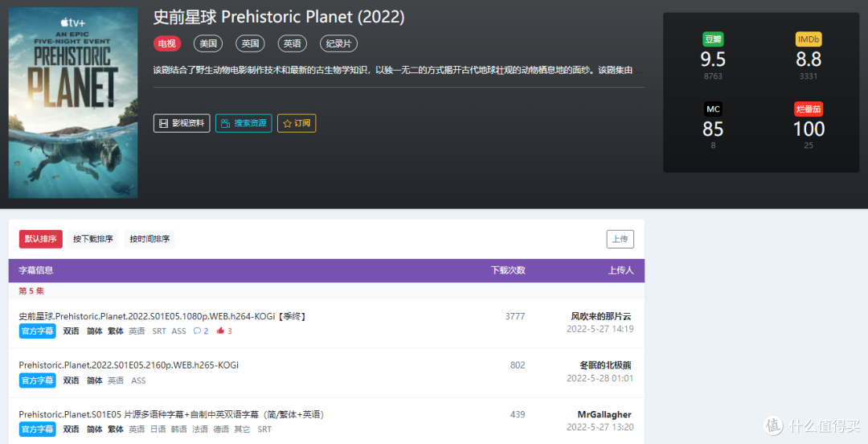This screenshot has height=444, width=868.
Task: Subscribe with the 订阅 star button
Action: click(x=297, y=123)
